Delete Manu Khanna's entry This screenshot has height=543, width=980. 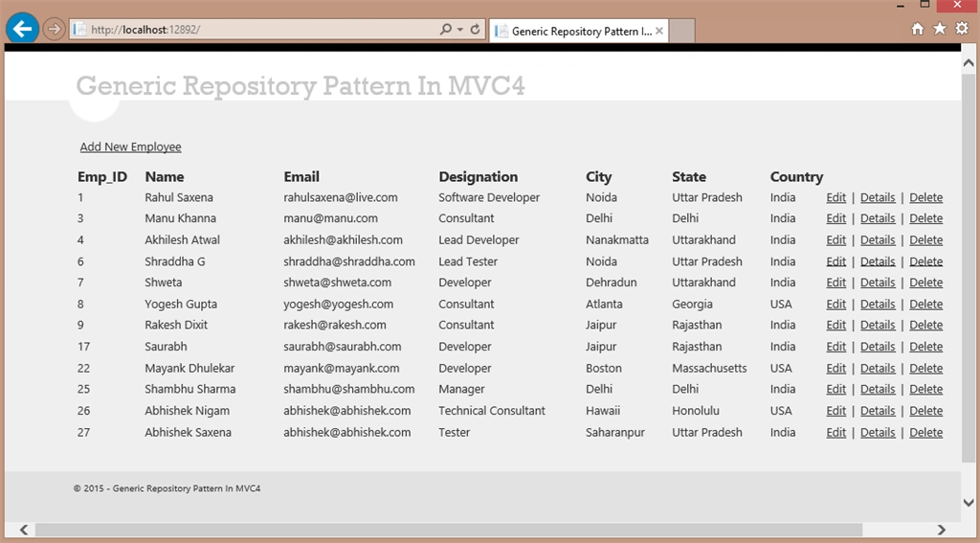925,218
